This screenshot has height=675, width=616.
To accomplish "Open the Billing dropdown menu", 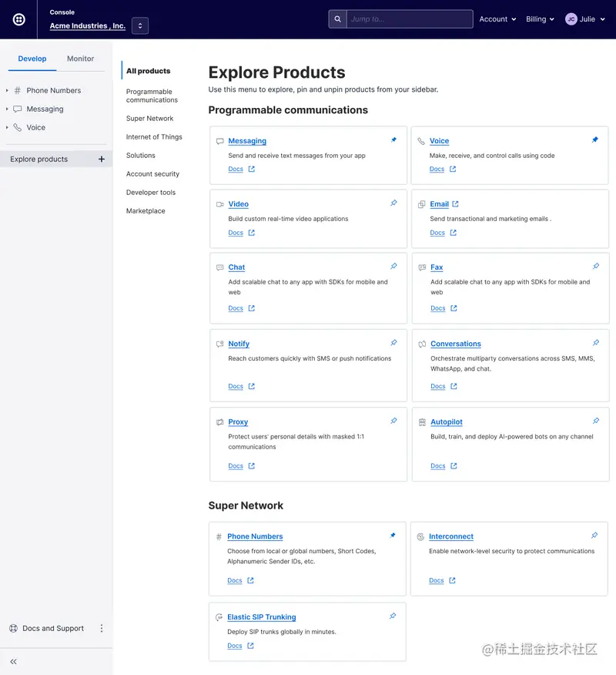I will click(x=540, y=19).
